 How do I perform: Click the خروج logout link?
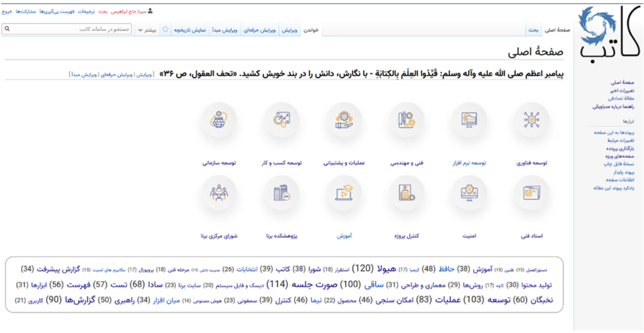(x=7, y=11)
